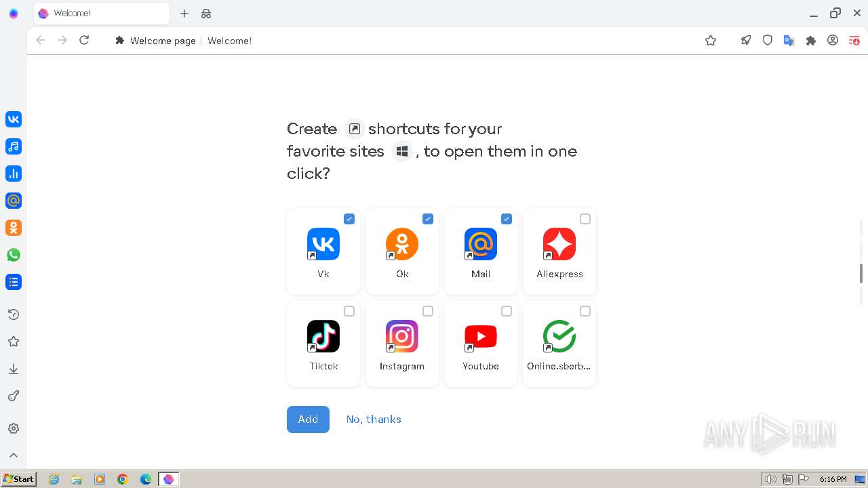Image resolution: width=868 pixels, height=488 pixels.
Task: Select the Ok tile logo
Action: pyautogui.click(x=402, y=244)
